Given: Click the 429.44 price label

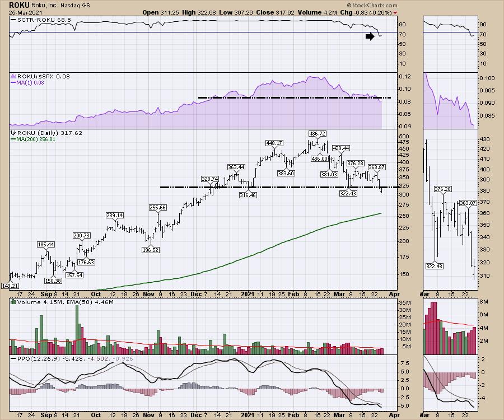Looking at the screenshot, I should pos(341,148).
